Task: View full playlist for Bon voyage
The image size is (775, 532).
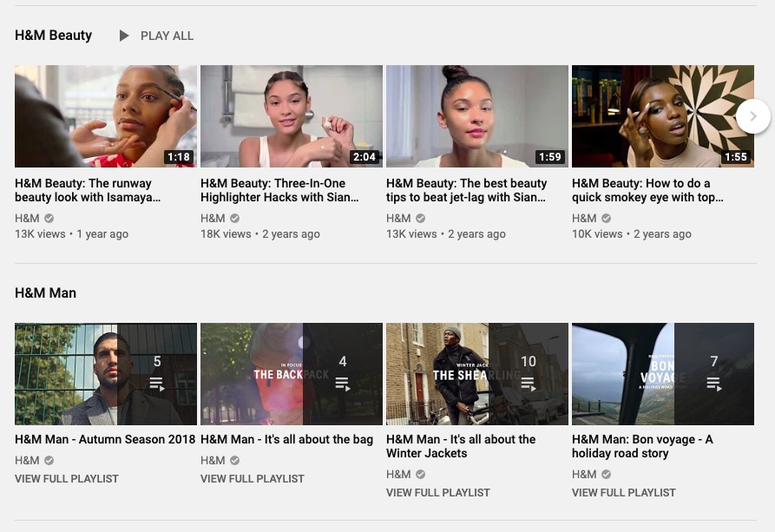Action: [x=624, y=493]
